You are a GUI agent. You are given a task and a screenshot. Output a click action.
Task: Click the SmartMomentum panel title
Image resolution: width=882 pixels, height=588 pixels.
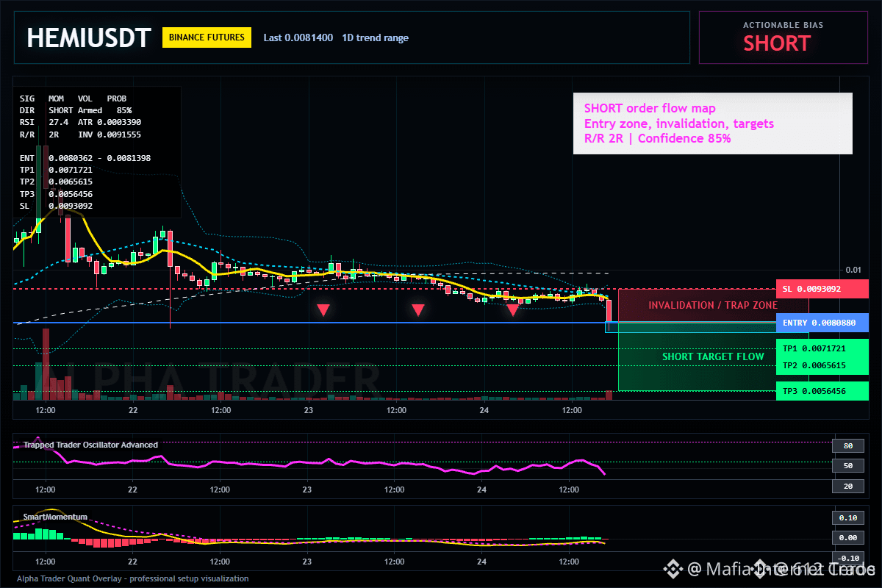(x=55, y=517)
